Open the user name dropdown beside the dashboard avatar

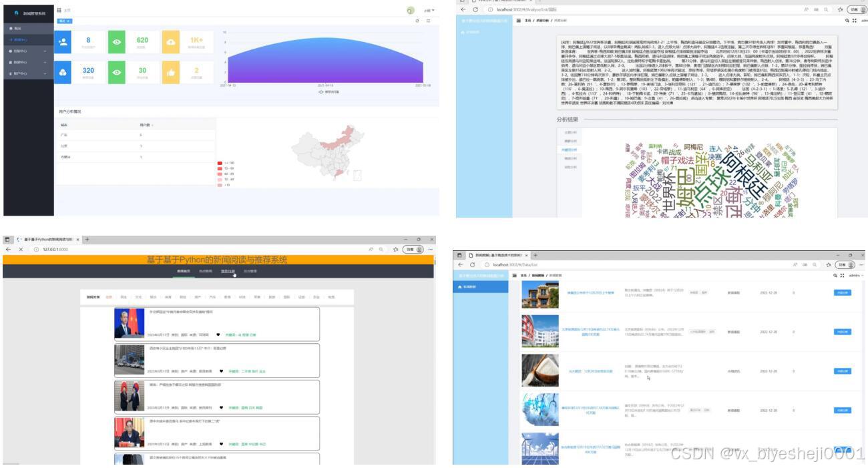click(x=428, y=11)
